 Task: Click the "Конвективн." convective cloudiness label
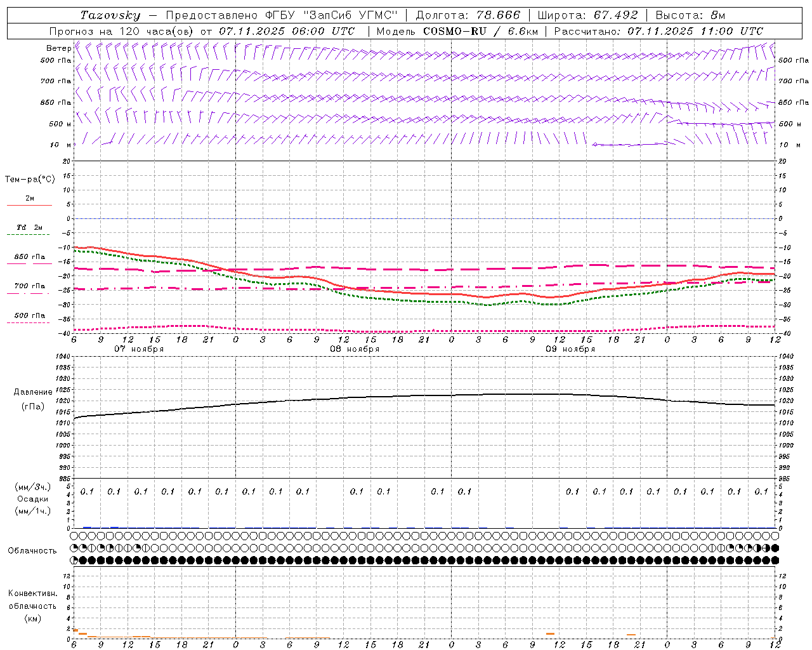click(x=32, y=594)
